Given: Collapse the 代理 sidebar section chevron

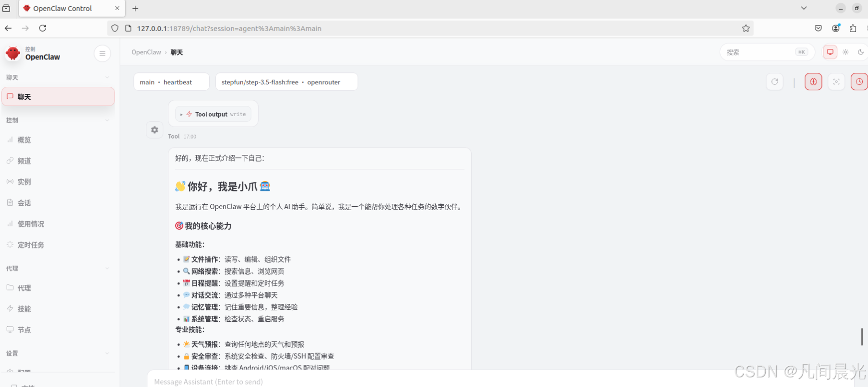Looking at the screenshot, I should 107,269.
